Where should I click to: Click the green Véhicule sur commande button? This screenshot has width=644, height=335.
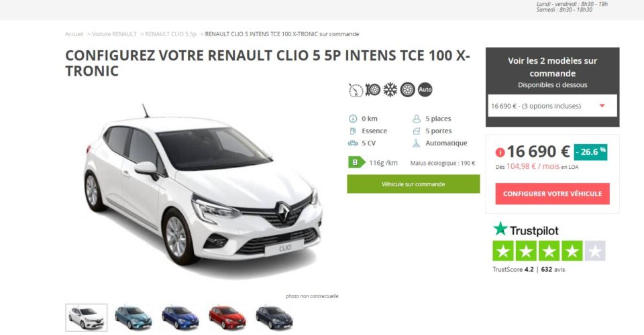coord(413,184)
